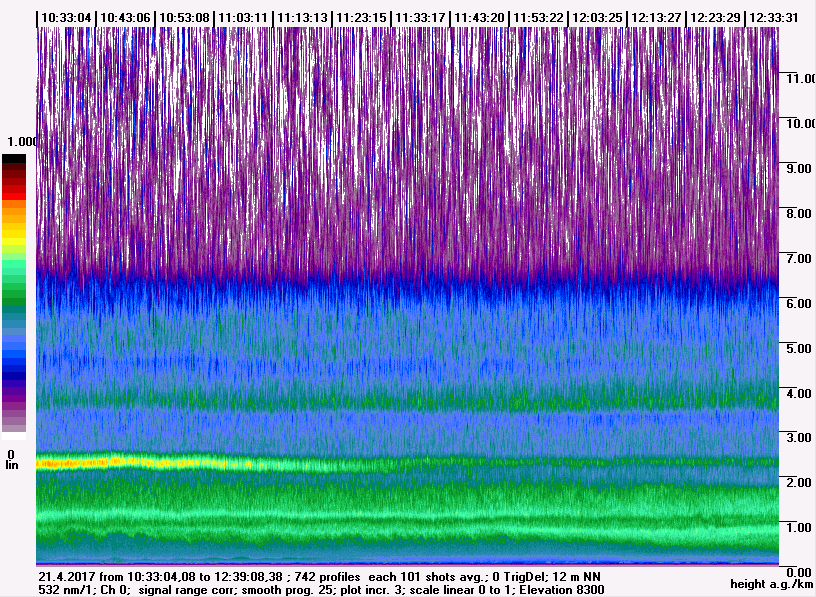Click the 5.00 height axis label
The image size is (816, 597).
tap(799, 348)
